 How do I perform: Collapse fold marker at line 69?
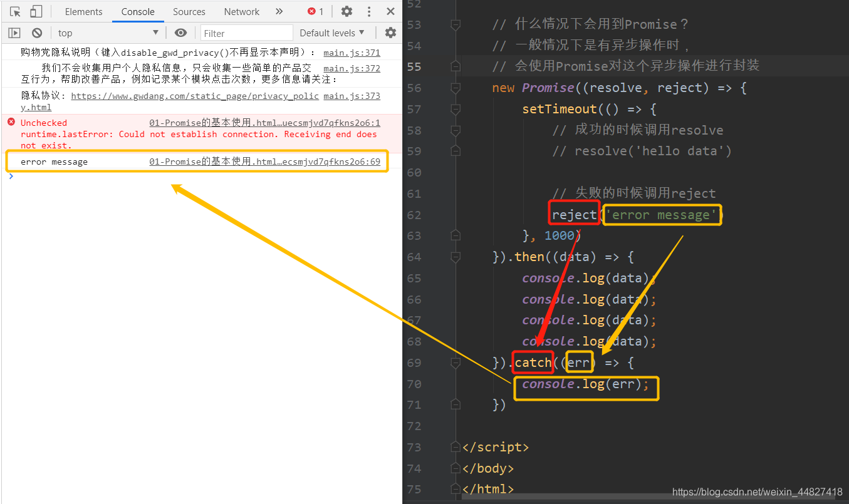pyautogui.click(x=456, y=363)
